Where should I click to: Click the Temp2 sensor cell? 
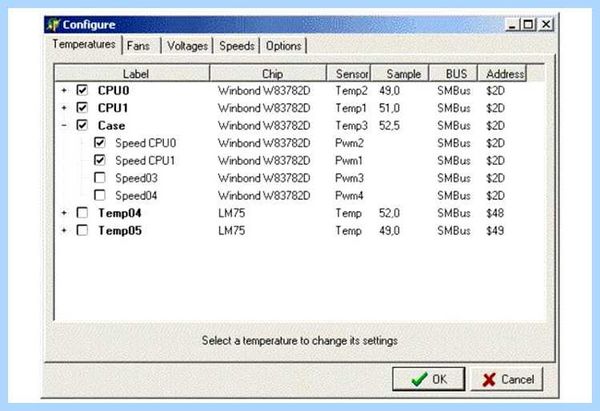[x=351, y=91]
